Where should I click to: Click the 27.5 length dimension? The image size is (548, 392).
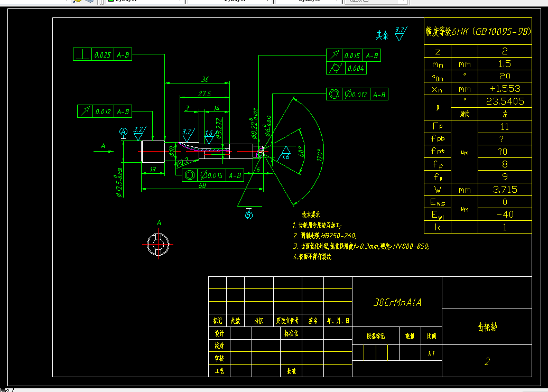205,94
